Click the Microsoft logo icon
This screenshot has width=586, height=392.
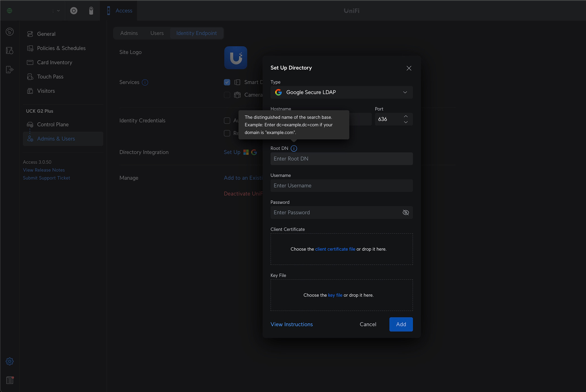(x=246, y=152)
